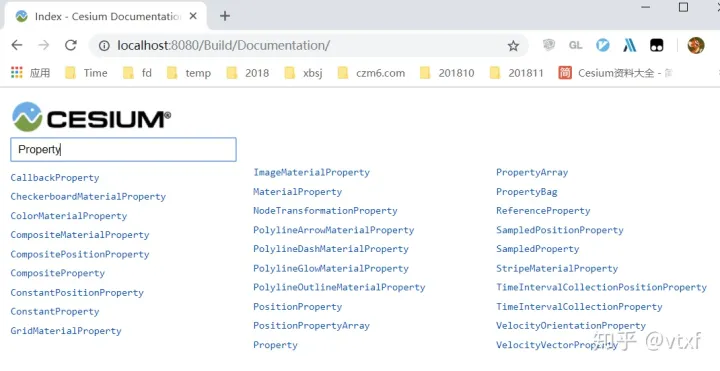Viewport: 720px width, 371px height.
Task: Bookmark page with star icon
Action: click(x=513, y=45)
